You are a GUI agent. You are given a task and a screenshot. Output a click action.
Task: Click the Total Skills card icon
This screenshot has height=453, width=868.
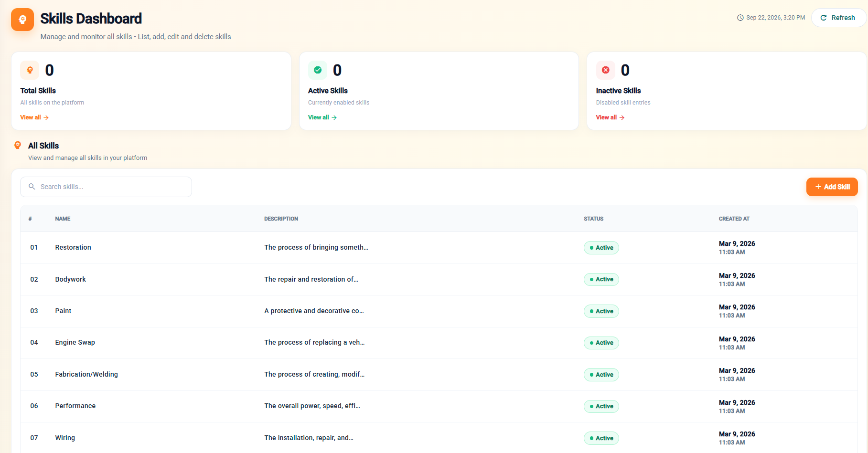[30, 70]
